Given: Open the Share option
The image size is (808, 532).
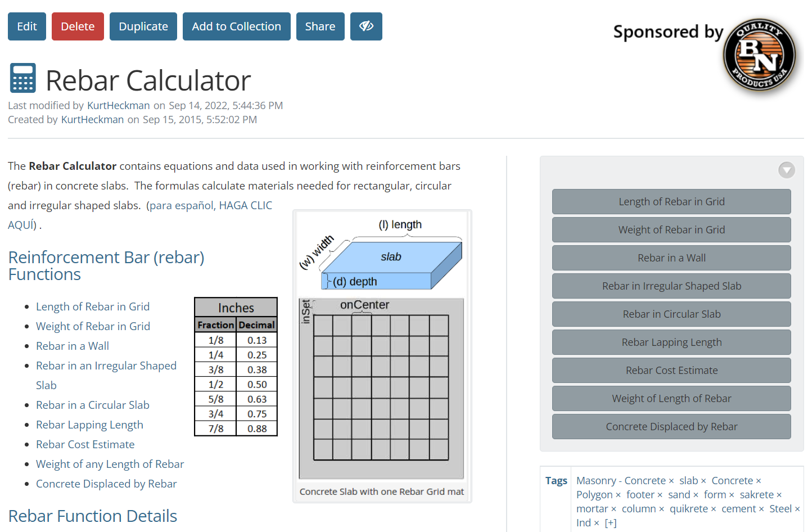Looking at the screenshot, I should (x=320, y=26).
